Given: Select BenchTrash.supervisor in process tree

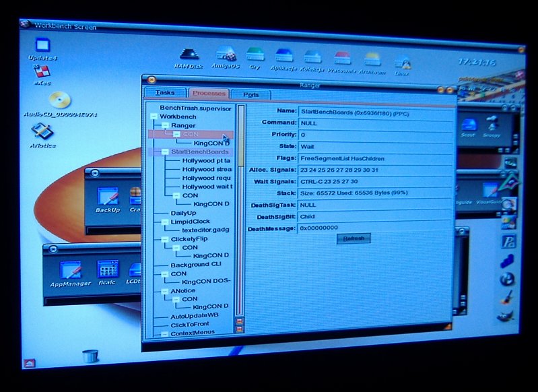Looking at the screenshot, I should (x=195, y=108).
